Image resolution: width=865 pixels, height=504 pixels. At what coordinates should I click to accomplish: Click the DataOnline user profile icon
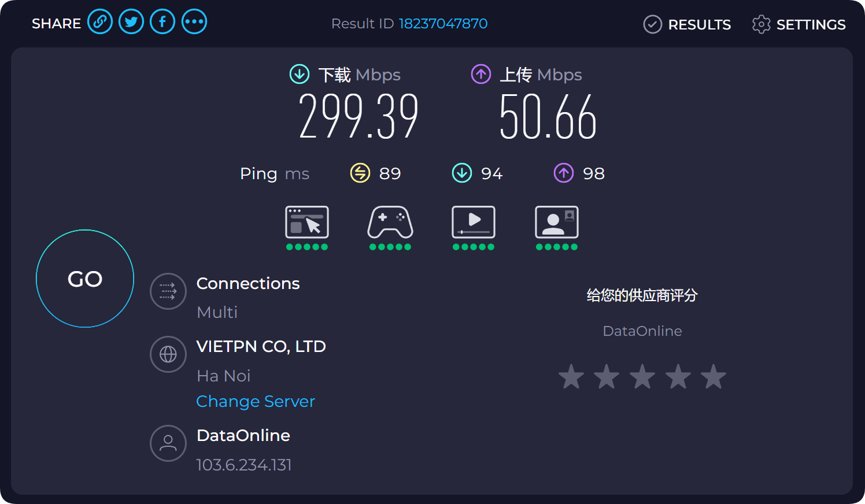click(x=168, y=443)
